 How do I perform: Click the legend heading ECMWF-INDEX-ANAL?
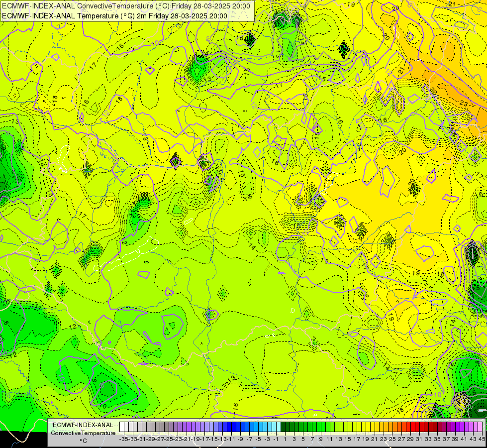pyautogui.click(x=83, y=425)
